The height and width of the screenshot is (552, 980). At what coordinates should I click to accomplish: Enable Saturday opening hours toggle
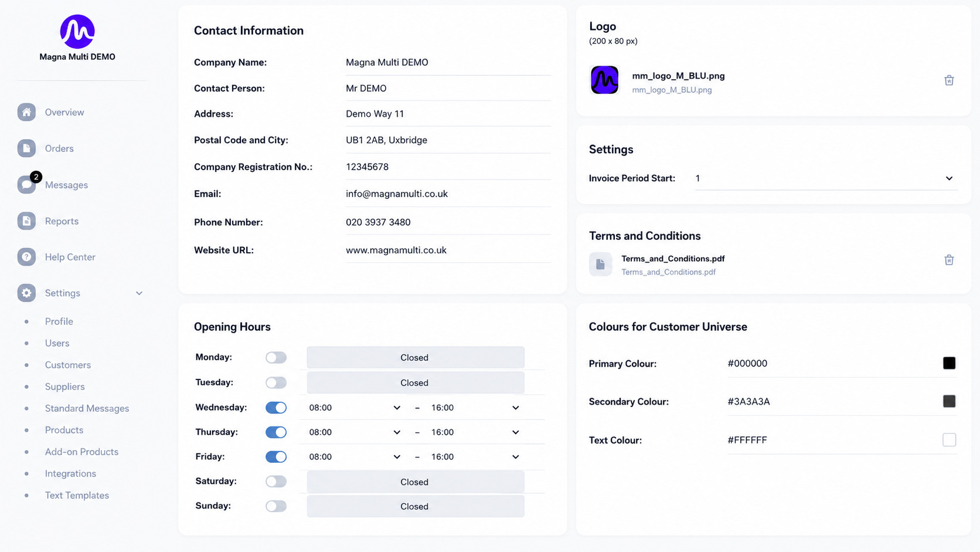pyautogui.click(x=276, y=482)
